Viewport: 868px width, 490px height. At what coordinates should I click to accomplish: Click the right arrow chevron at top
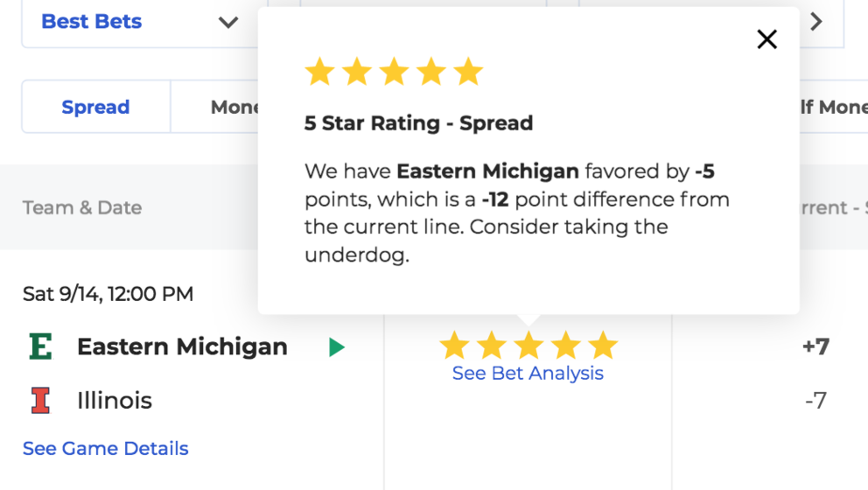tap(816, 22)
